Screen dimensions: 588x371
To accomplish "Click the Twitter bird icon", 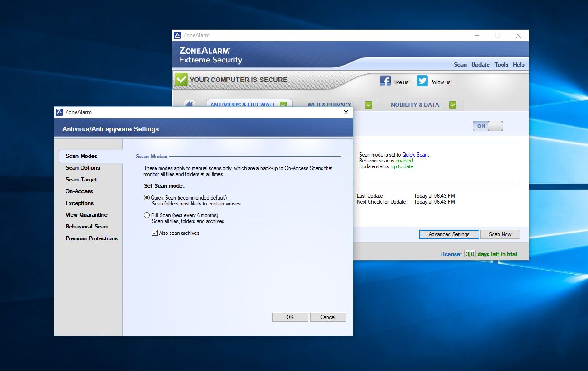I will point(422,81).
